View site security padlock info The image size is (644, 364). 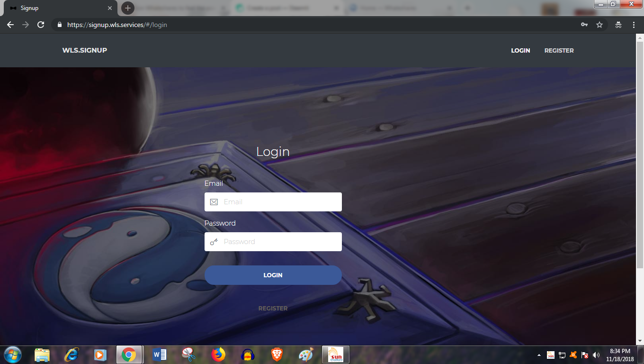pos(60,25)
